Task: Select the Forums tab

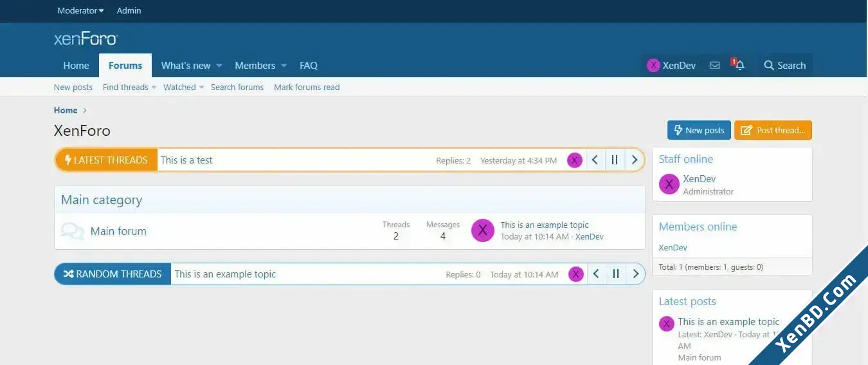Action: (x=125, y=66)
